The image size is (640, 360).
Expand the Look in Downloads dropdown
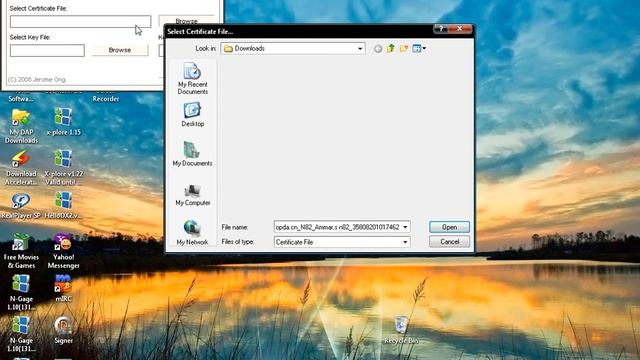point(360,49)
